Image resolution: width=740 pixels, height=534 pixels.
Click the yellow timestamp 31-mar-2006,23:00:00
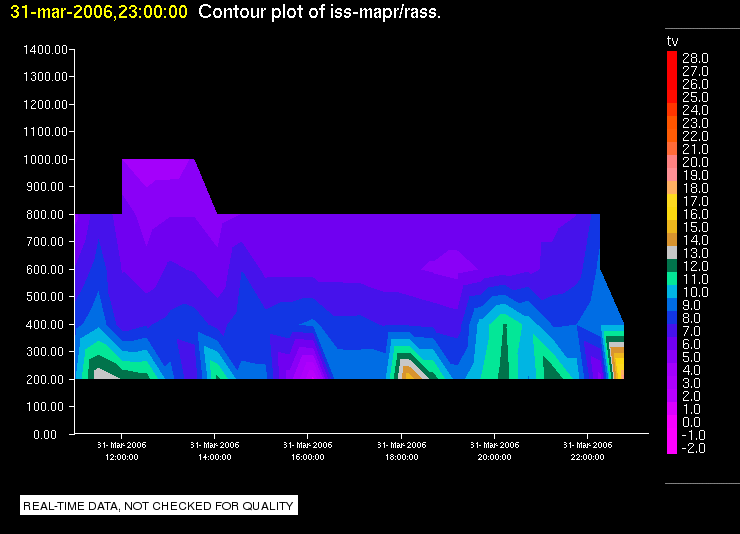tap(99, 12)
